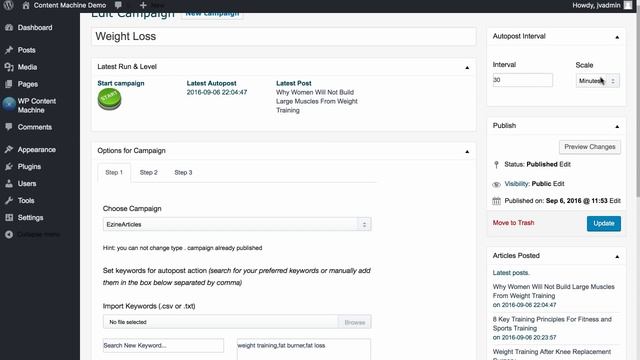Click the keywords textarea with weight training

point(304,349)
